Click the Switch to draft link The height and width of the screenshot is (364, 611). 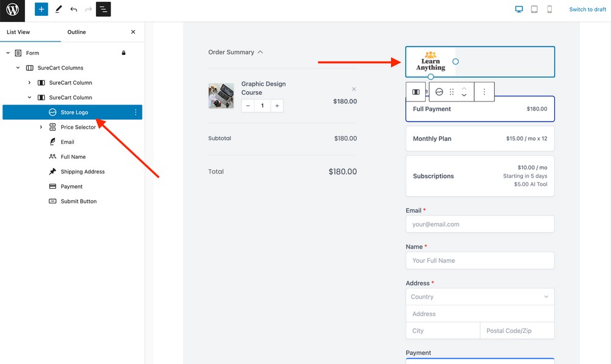tap(587, 9)
